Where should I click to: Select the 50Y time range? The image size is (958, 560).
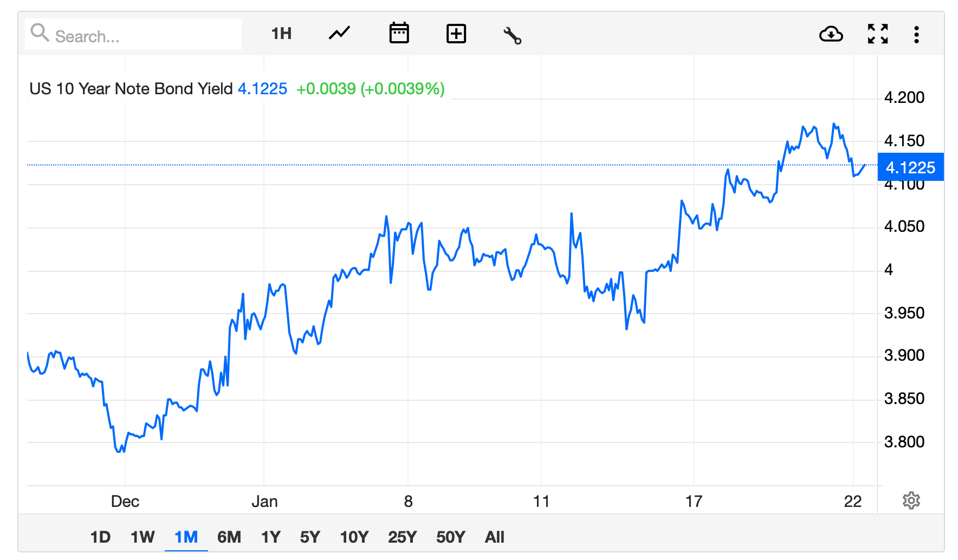pyautogui.click(x=451, y=537)
